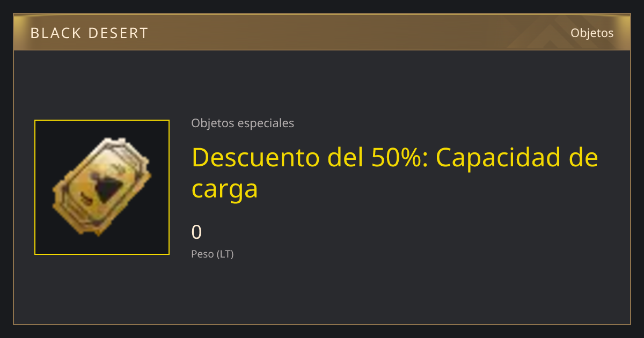Viewport: 644px width, 338px height.
Task: Click the word especiales in the category label
Action: pos(266,123)
